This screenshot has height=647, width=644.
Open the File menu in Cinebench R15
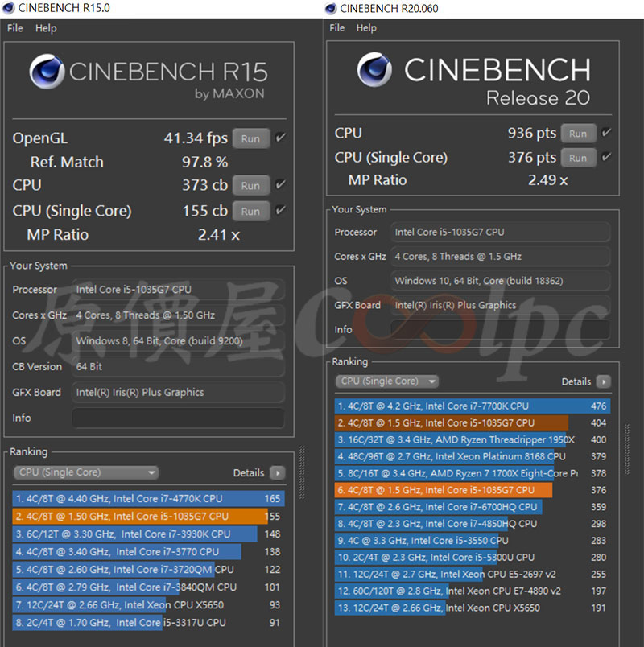[x=15, y=28]
